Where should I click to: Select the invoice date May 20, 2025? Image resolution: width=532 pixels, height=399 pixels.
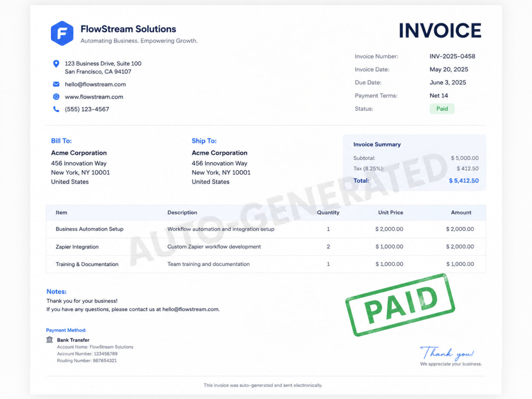449,69
